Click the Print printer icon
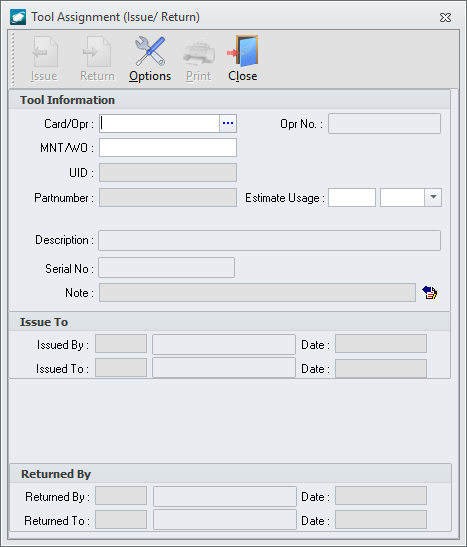The height and width of the screenshot is (547, 467). [199, 52]
